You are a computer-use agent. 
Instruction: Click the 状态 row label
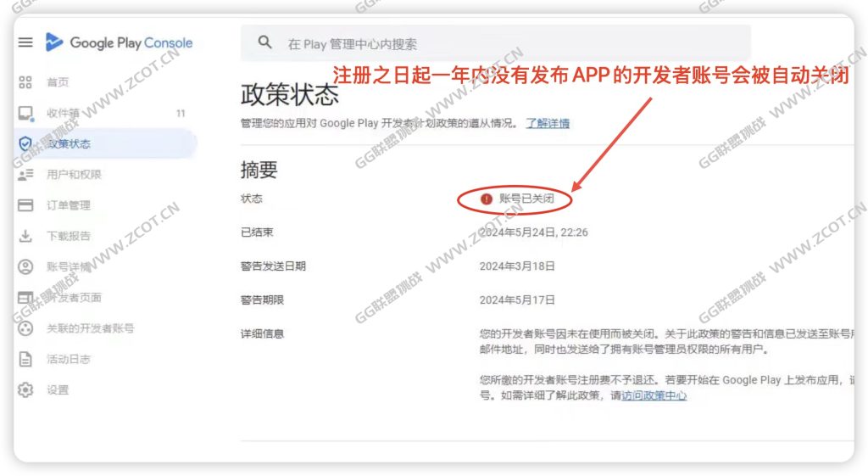click(252, 199)
